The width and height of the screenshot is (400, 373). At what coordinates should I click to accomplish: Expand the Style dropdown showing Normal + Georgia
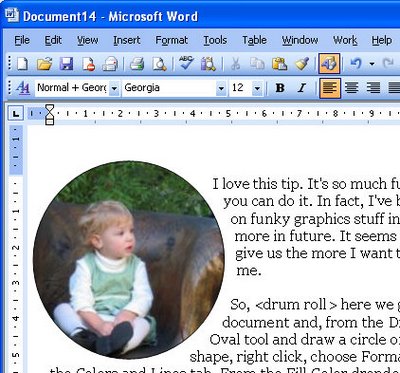114,88
